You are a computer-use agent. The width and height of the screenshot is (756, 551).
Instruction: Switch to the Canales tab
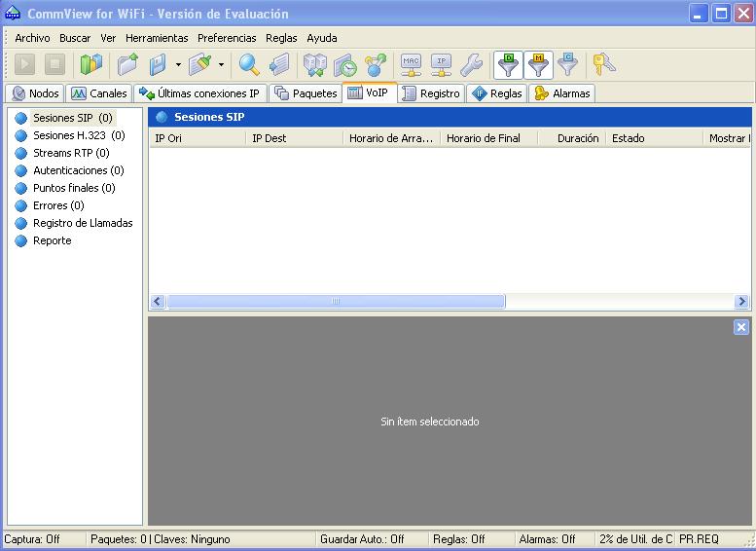point(99,93)
